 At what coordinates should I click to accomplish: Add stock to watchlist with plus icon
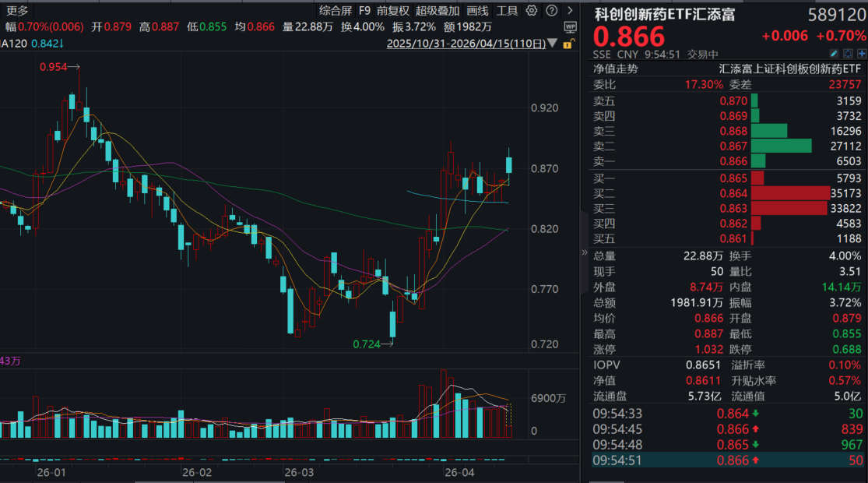[861, 54]
